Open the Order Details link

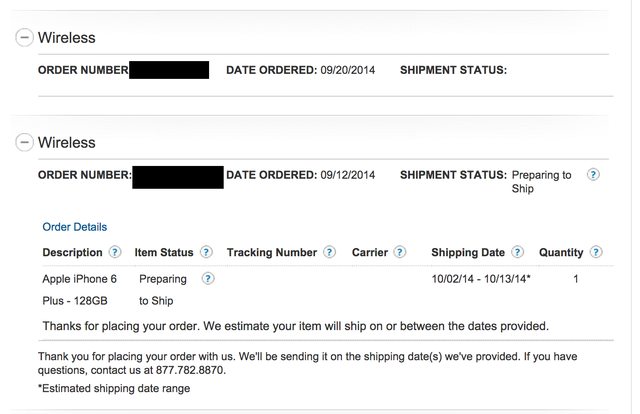[74, 227]
